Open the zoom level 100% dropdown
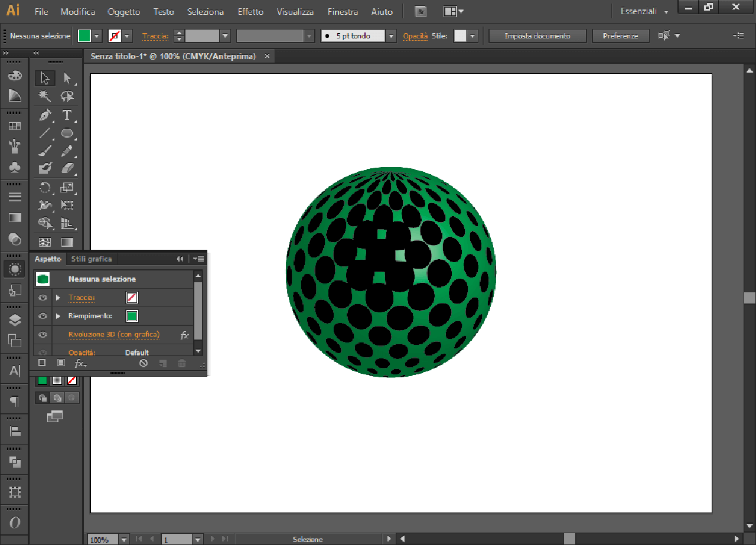This screenshot has width=756, height=545. (x=123, y=540)
